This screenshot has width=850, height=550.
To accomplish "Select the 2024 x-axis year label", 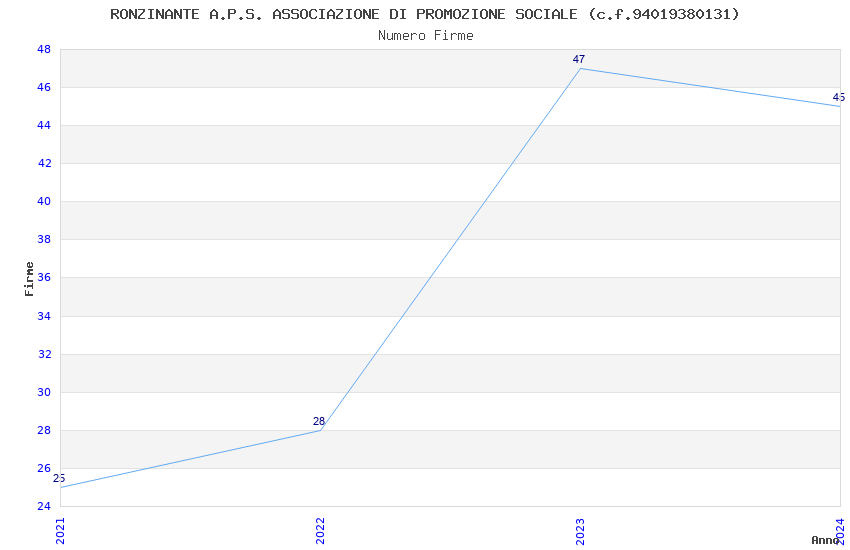I will point(840,531).
